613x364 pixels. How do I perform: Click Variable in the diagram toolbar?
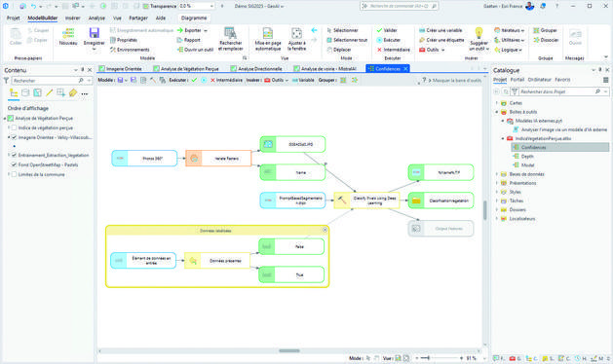(x=303, y=80)
